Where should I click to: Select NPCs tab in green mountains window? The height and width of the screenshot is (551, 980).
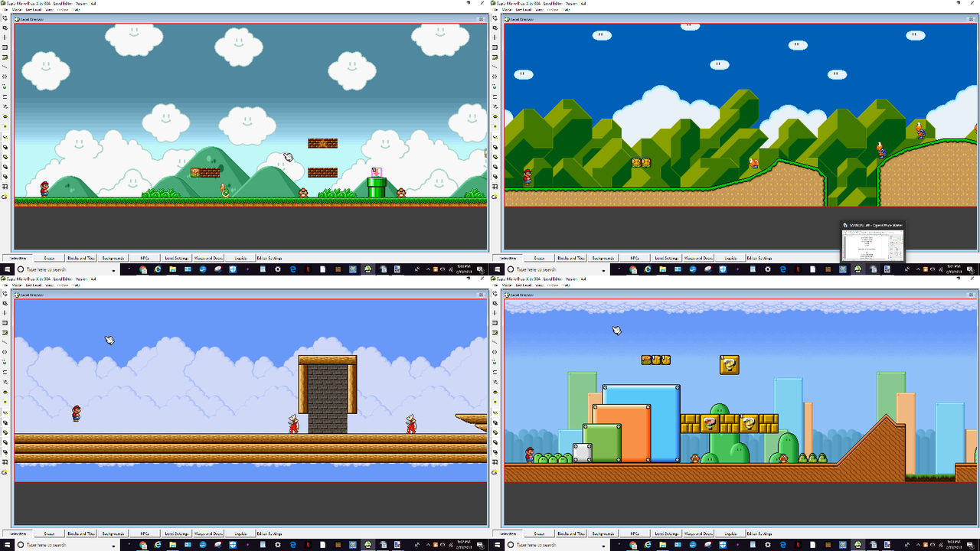click(634, 258)
